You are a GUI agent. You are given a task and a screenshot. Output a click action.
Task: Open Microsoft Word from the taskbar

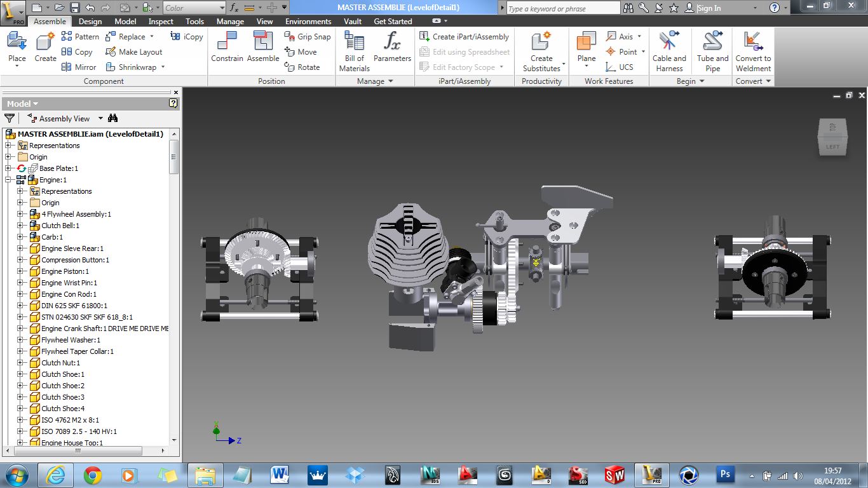(280, 475)
